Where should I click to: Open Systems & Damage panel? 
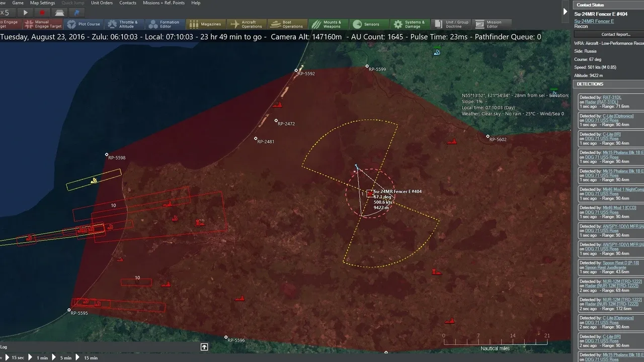(x=409, y=24)
